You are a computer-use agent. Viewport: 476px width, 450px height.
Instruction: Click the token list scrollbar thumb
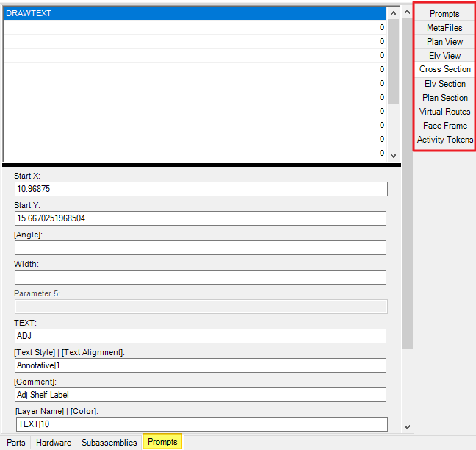[393, 62]
